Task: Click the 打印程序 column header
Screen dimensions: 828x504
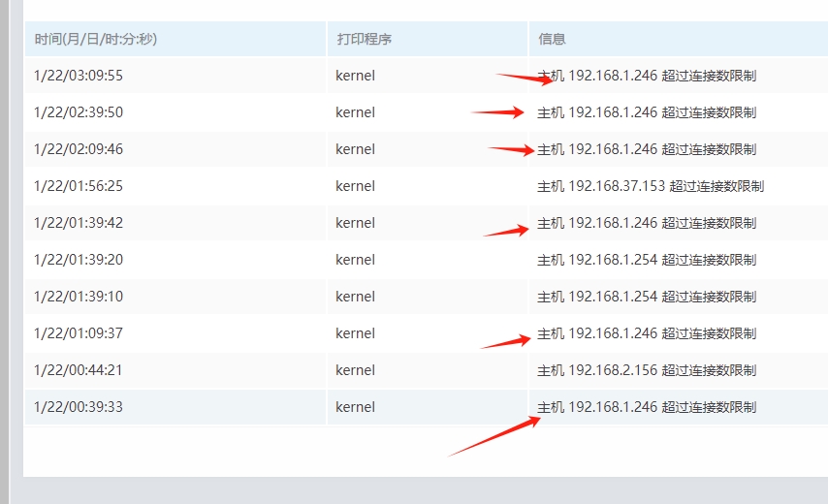Action: pos(364,40)
